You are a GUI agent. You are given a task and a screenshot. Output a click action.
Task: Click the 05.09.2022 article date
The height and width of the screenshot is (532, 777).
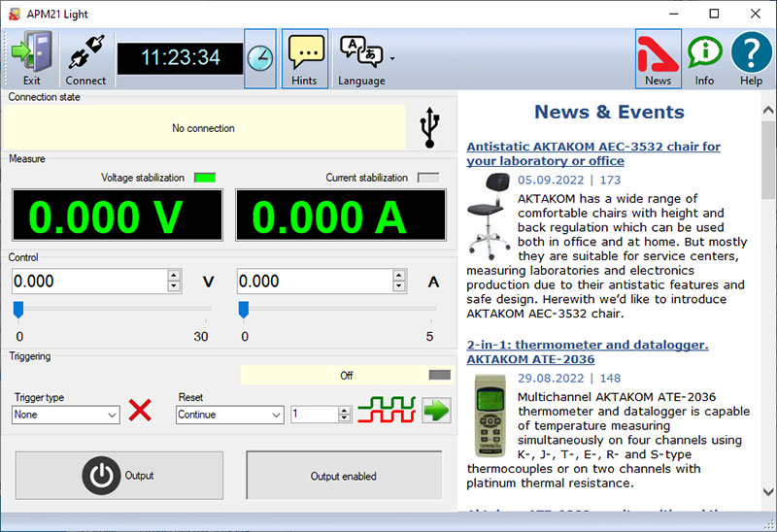(551, 180)
